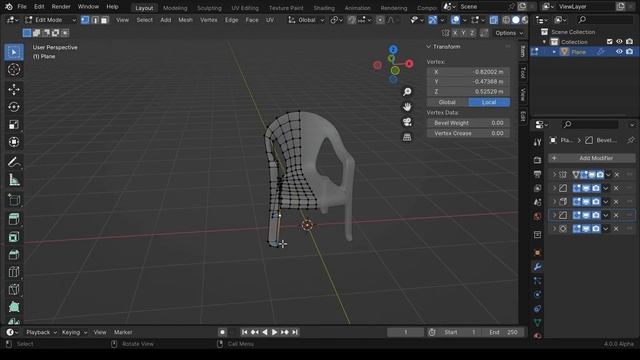The height and width of the screenshot is (360, 640).
Task: Pick the Annotate pencil tool
Action: click(x=14, y=162)
